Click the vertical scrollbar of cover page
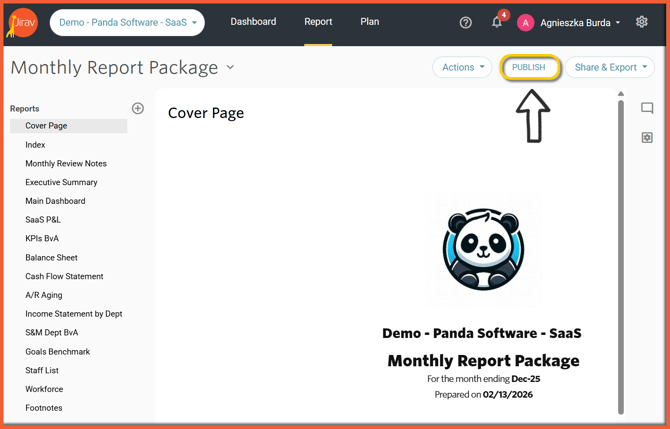Screen dimensions: 670x429 tap(621, 250)
